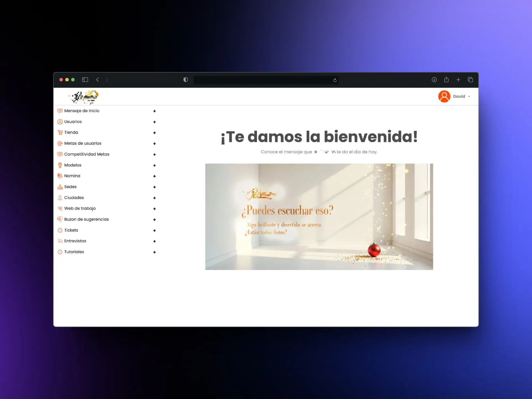
Task: Select the Sedes label
Action: (x=70, y=187)
